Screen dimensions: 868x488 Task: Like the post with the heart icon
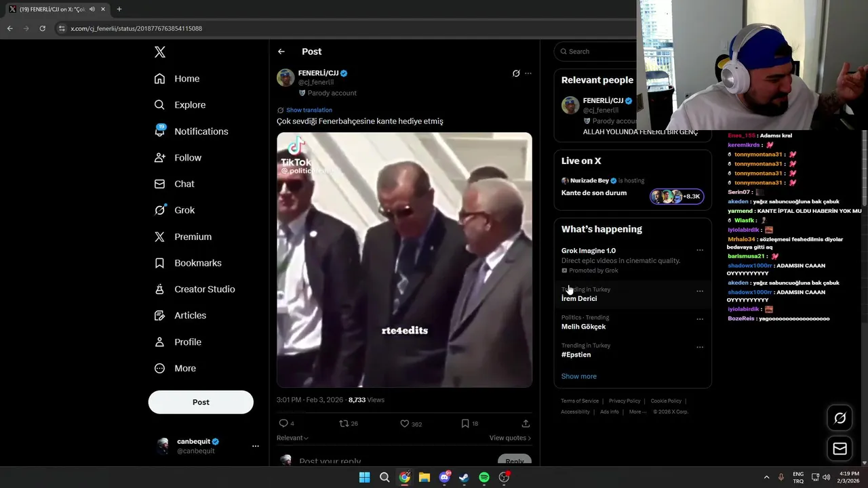[405, 424]
